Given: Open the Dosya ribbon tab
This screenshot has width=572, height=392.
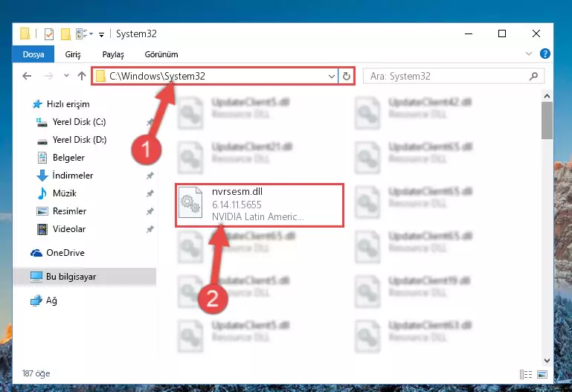Looking at the screenshot, I should 33,54.
